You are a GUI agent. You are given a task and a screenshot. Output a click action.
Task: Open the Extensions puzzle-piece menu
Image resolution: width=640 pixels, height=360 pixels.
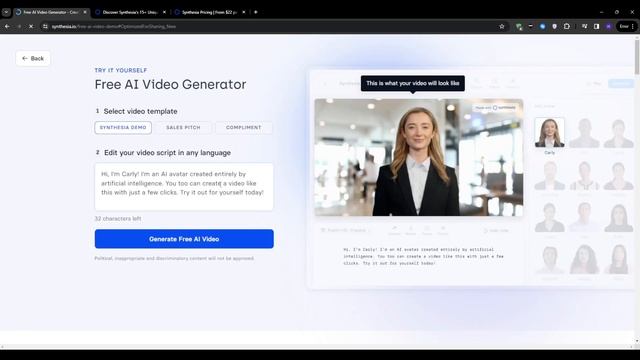(567, 26)
